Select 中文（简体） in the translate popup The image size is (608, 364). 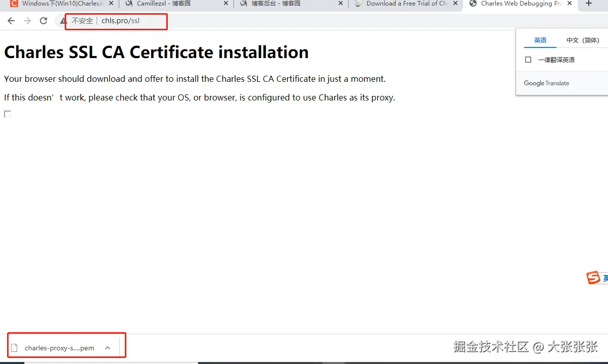pos(583,40)
